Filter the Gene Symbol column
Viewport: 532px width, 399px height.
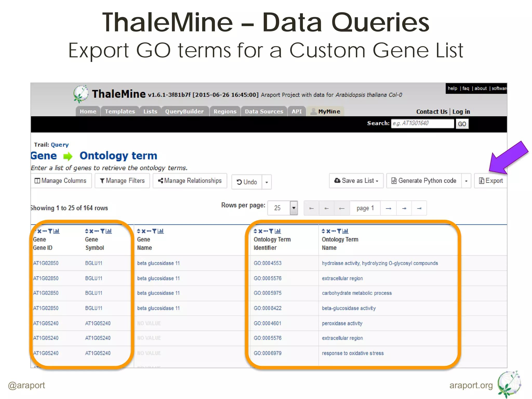coord(103,231)
